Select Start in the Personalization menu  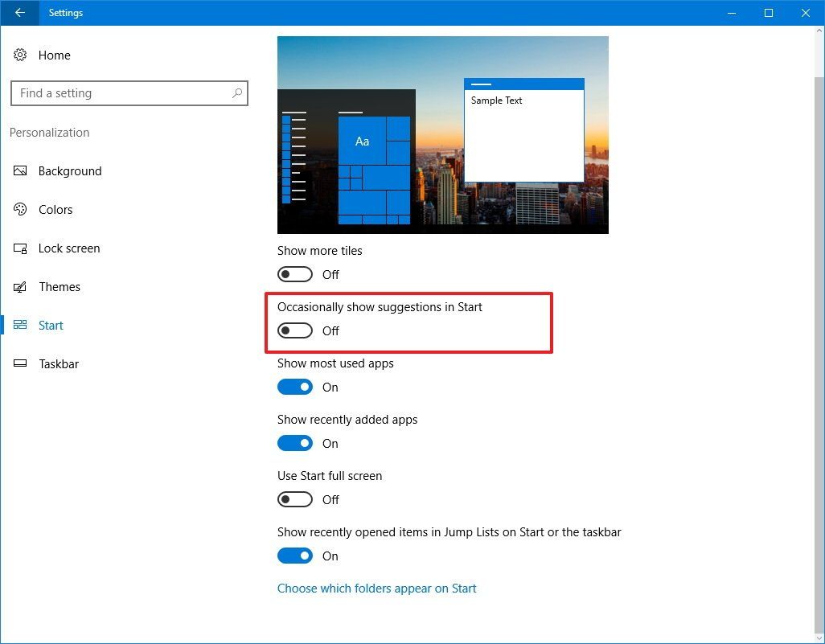pyautogui.click(x=50, y=325)
